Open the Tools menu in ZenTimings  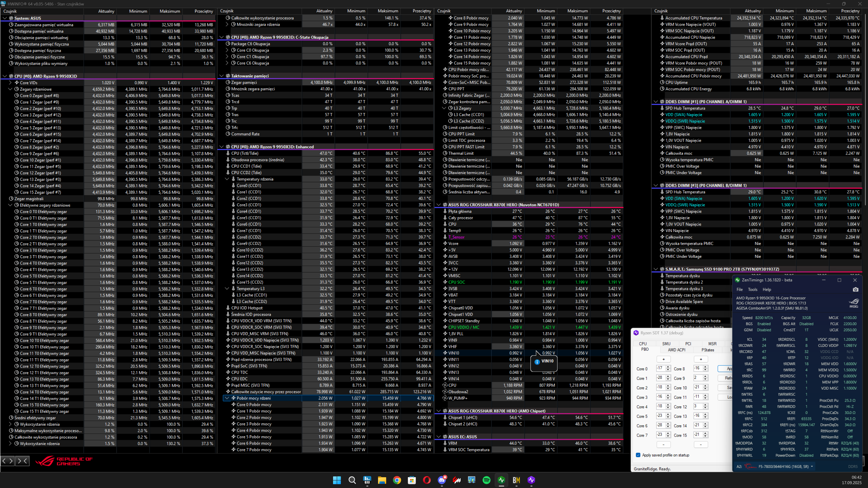point(752,290)
